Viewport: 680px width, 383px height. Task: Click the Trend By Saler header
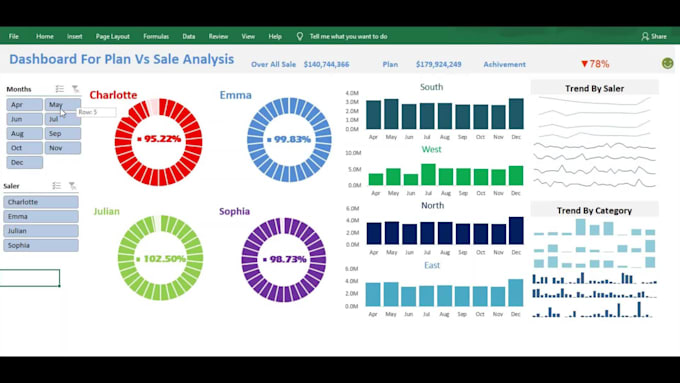(x=595, y=88)
